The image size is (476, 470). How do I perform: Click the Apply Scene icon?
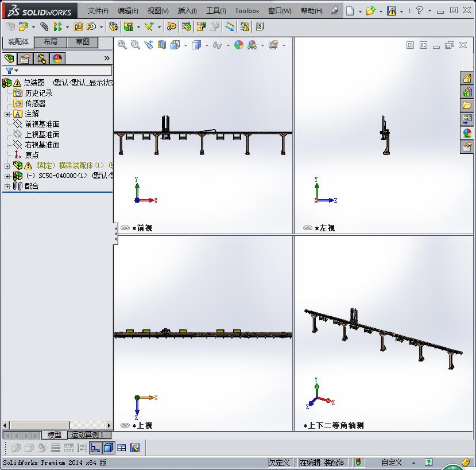(x=252, y=45)
